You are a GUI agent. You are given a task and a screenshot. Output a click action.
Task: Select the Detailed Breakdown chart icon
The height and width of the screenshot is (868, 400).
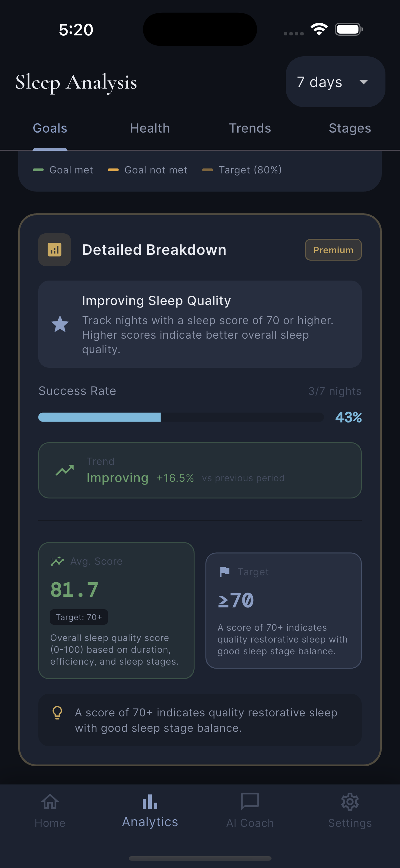54,249
